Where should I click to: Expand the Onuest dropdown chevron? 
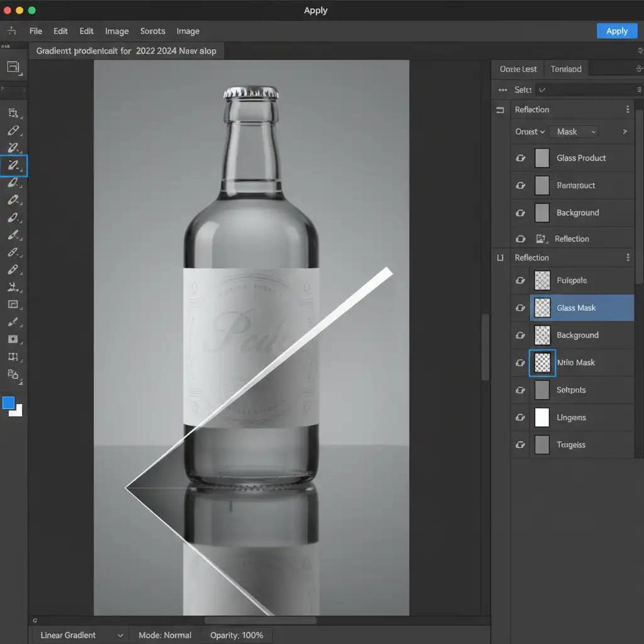[x=543, y=132]
